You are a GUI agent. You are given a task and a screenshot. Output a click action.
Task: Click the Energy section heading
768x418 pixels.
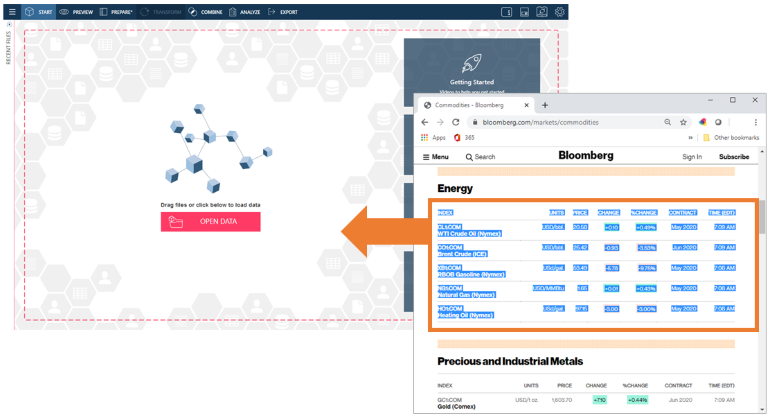(455, 188)
